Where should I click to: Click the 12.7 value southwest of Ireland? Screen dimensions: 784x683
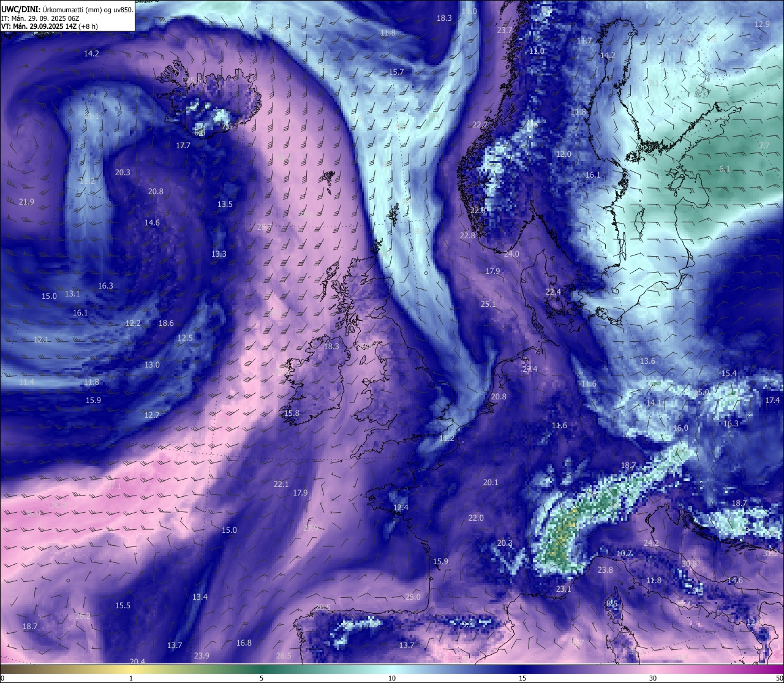(x=152, y=415)
